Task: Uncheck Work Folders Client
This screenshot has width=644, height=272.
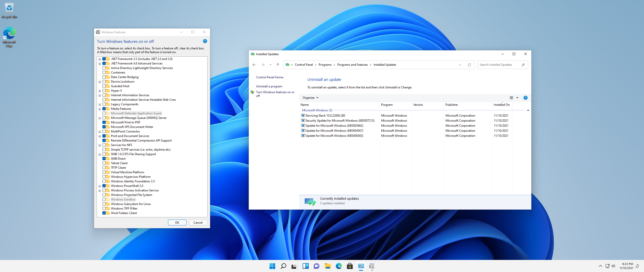Action: click(104, 213)
